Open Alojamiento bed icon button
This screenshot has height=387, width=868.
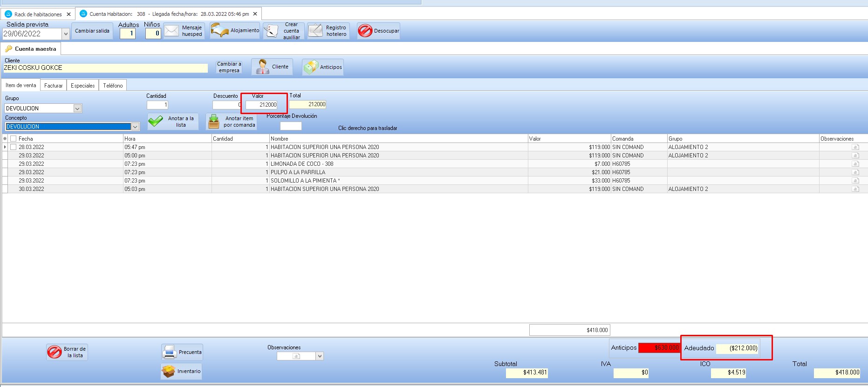(219, 31)
